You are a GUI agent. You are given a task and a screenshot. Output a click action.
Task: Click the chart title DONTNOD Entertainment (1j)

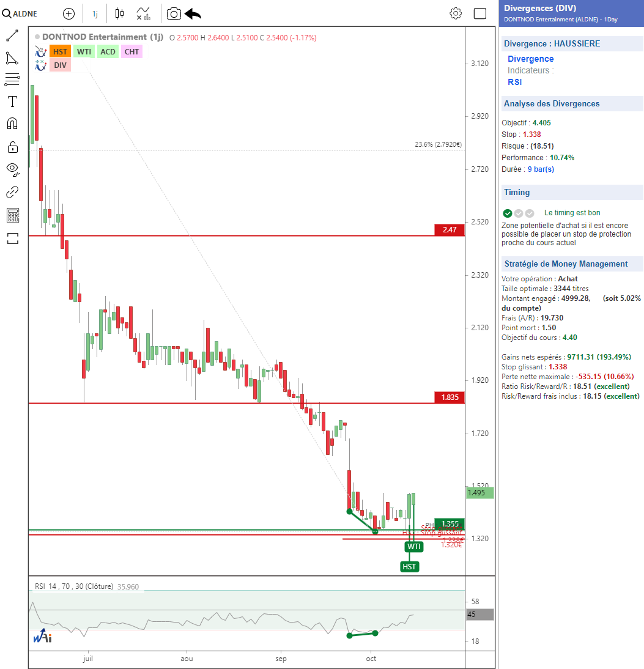tap(102, 37)
